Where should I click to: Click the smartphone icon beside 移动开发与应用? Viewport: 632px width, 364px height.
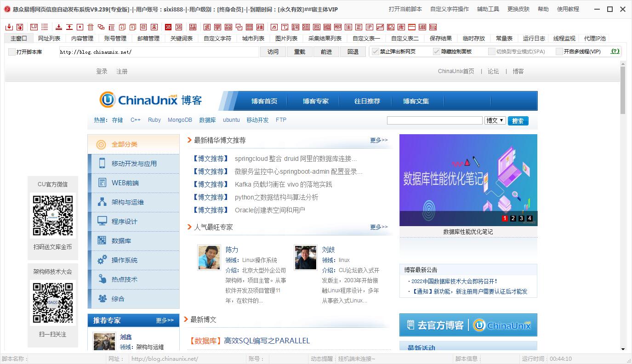[x=102, y=163]
